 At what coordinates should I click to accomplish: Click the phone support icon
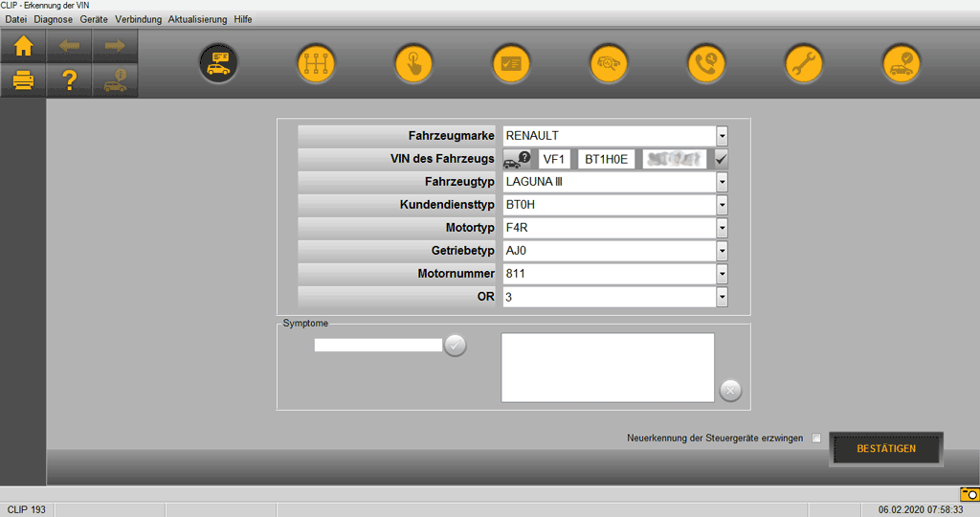coord(706,63)
